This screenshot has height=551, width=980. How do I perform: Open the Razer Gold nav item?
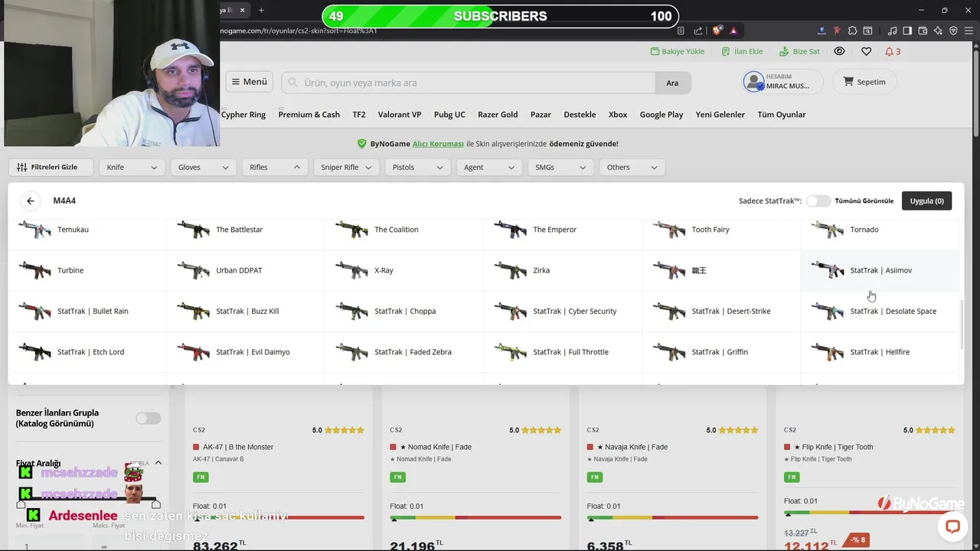click(x=498, y=115)
